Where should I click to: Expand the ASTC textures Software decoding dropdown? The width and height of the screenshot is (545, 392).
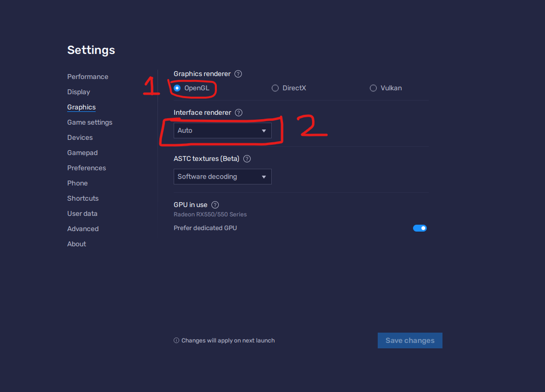[x=222, y=177]
